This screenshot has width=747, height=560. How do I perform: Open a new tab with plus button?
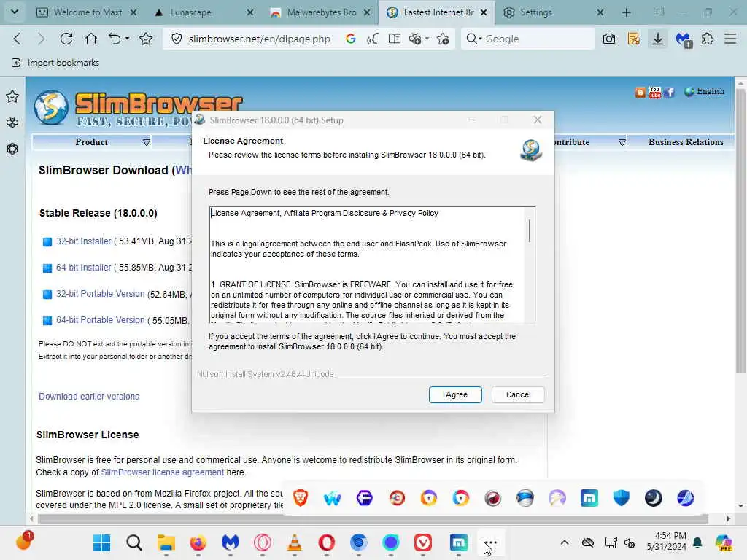tap(627, 12)
